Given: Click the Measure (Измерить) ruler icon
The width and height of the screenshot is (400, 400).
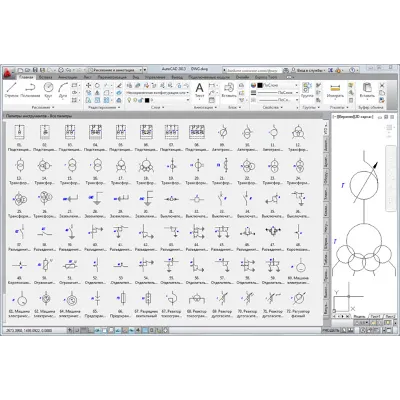Looking at the screenshot, I should click(x=335, y=90).
